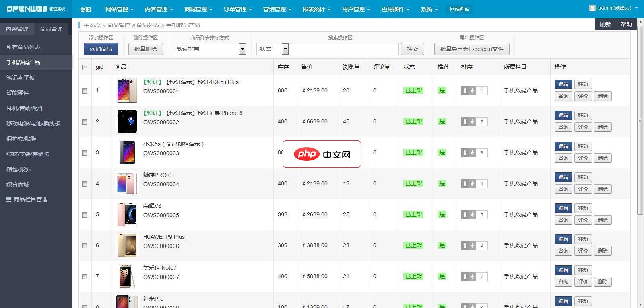Move HUAWEI P9 Plus down in order
This screenshot has height=308, width=644.
pyautogui.click(x=472, y=246)
